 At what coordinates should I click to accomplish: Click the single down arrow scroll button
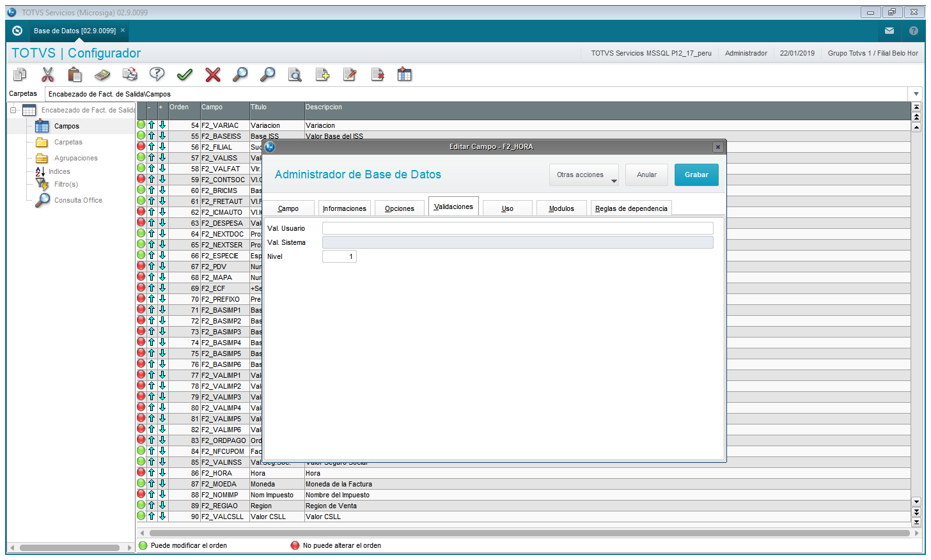click(916, 502)
